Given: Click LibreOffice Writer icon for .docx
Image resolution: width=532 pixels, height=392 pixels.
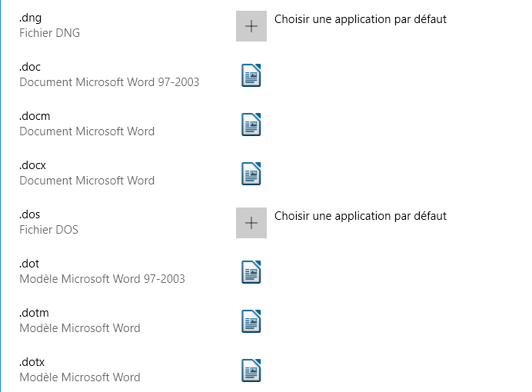Looking at the screenshot, I should coord(251,174).
